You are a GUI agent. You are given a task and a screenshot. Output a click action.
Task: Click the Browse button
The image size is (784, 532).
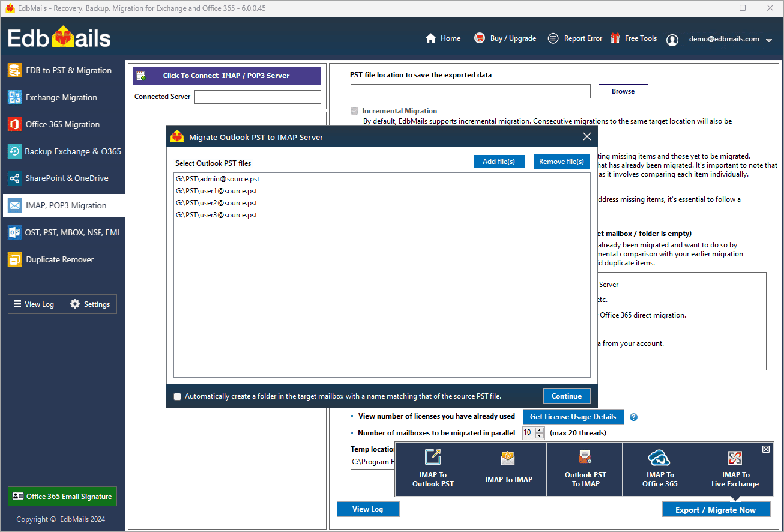623,91
